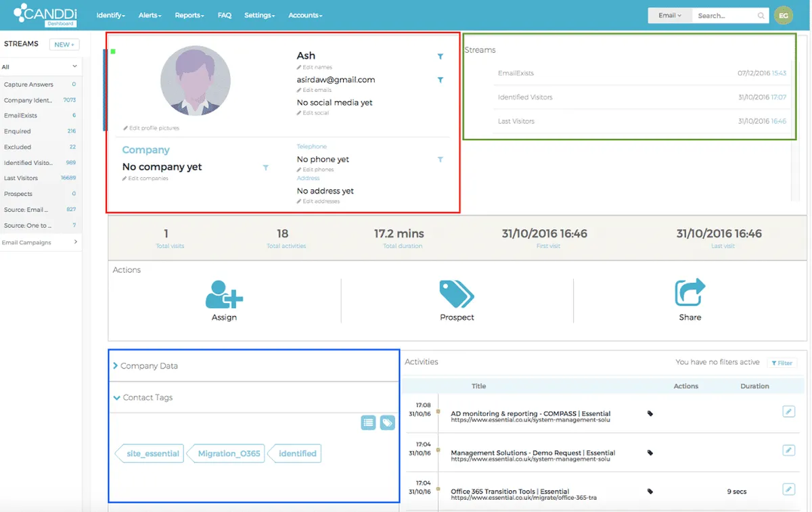Click filter funnel next to No company yet
This screenshot has width=812, height=512.
266,168
